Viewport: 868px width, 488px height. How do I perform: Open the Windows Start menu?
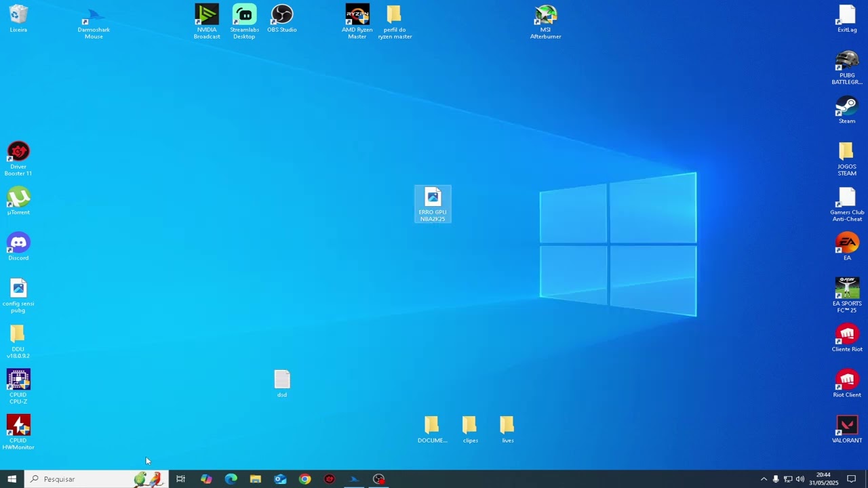(12, 479)
